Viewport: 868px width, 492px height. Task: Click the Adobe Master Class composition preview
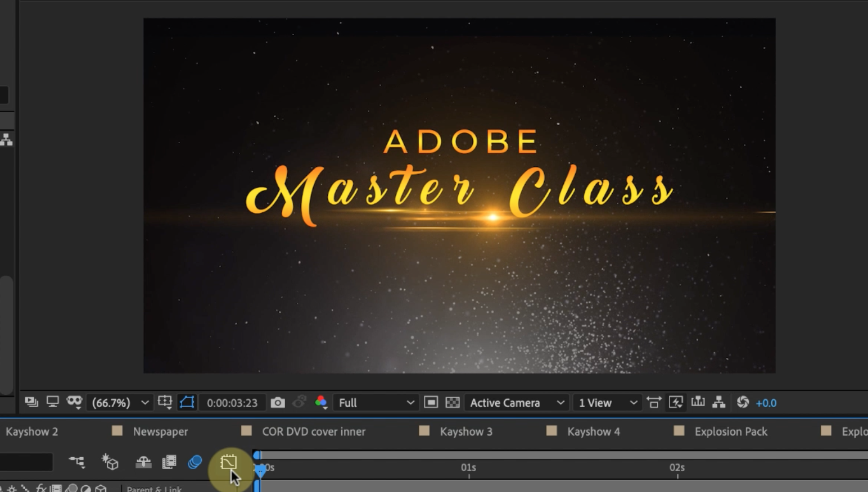tap(459, 195)
